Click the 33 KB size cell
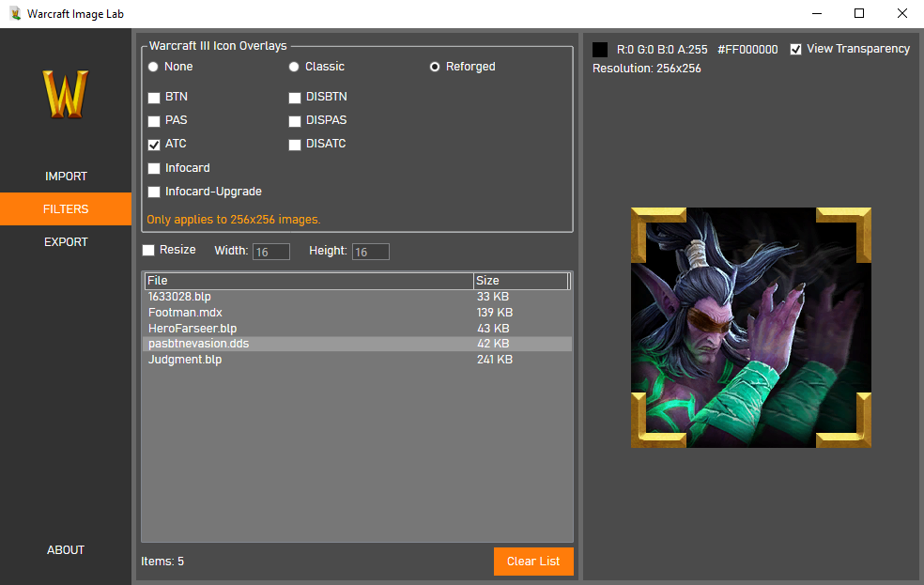This screenshot has height=585, width=924. (x=493, y=297)
